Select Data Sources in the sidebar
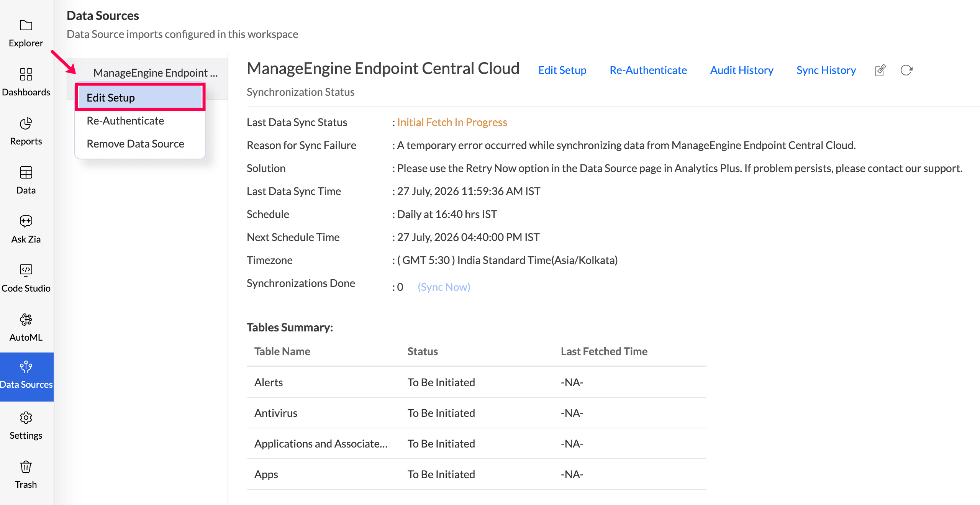 [26, 377]
